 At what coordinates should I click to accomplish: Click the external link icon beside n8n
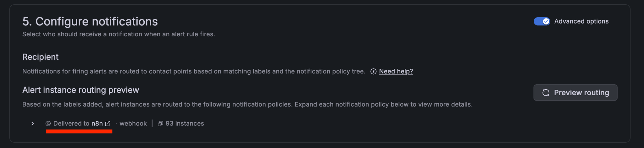point(108,124)
